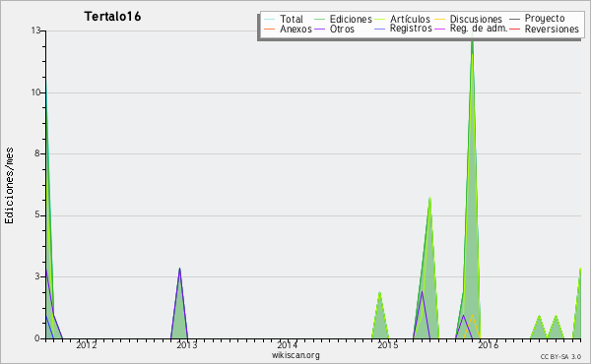The width and height of the screenshot is (591, 364).
Task: Click the 2013 x-axis label
Action: pos(187,345)
